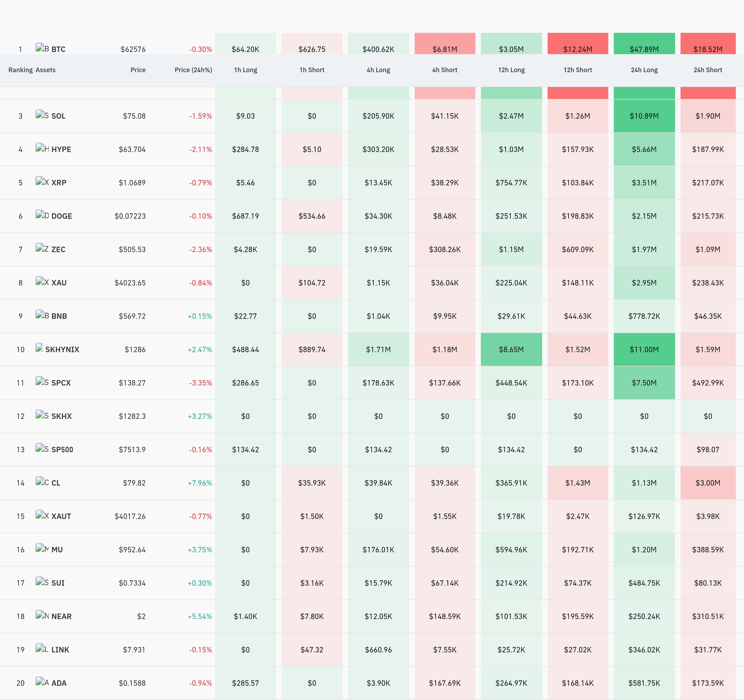Click the SKHYNIX asset icon
The width and height of the screenshot is (744, 700).
39,348
